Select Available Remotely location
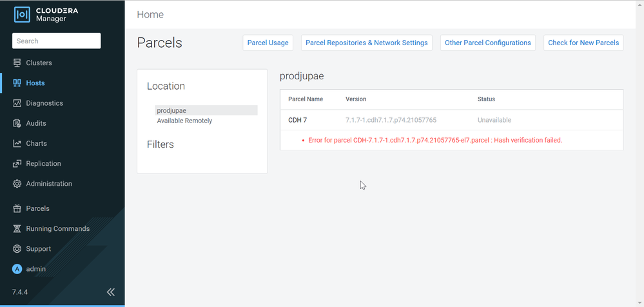 pyautogui.click(x=184, y=121)
